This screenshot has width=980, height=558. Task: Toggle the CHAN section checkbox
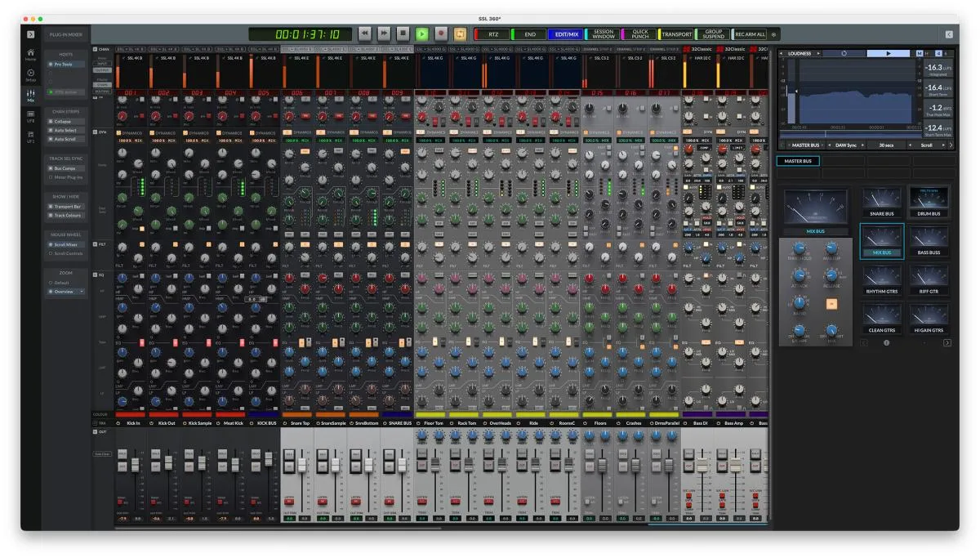(95, 49)
